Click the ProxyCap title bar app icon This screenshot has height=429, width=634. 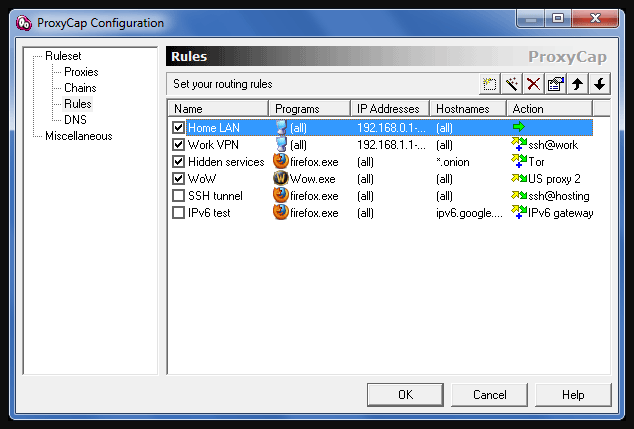point(24,23)
